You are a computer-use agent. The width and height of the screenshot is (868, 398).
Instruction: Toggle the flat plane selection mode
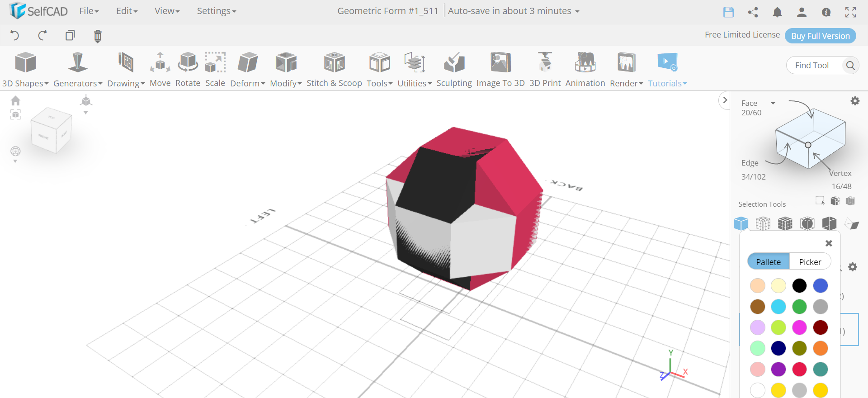(852, 224)
